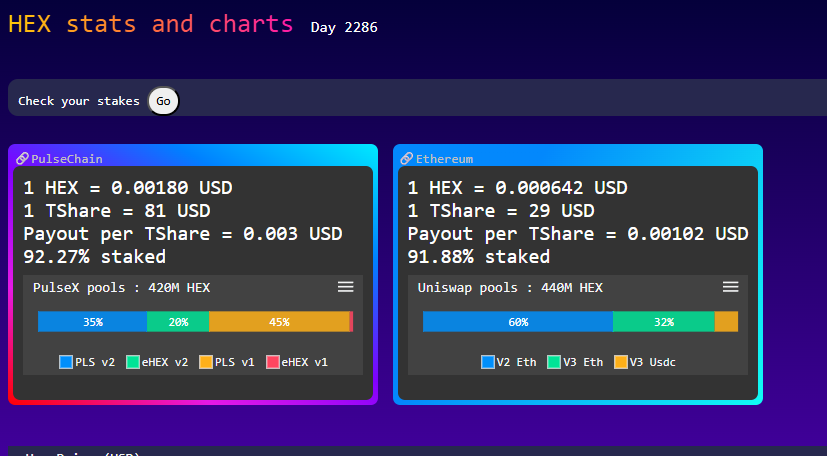Toggle the V3 Usdc legend item

[x=645, y=362]
